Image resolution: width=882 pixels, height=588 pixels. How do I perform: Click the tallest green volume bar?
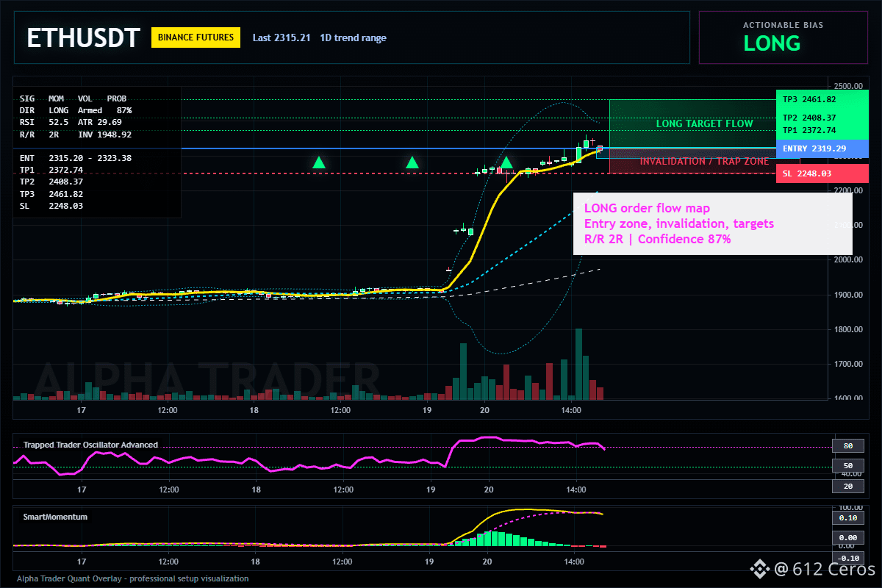pyautogui.click(x=578, y=364)
